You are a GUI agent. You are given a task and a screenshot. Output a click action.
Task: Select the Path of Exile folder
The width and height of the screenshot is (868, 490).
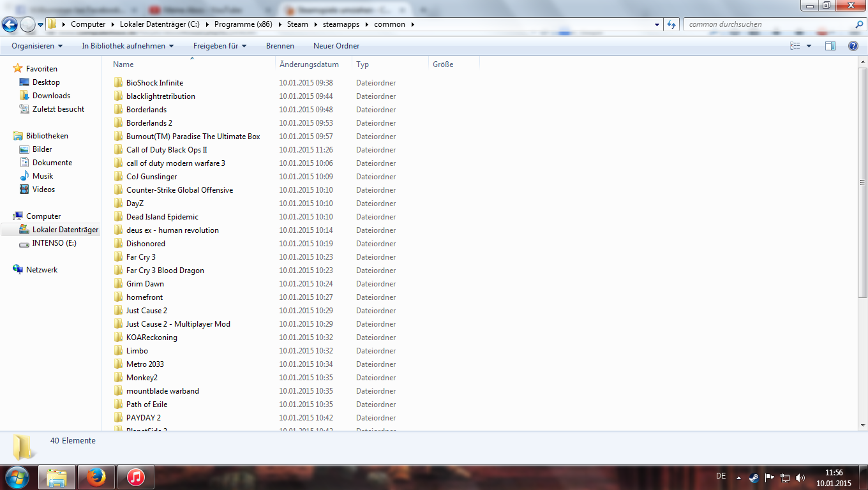147,405
